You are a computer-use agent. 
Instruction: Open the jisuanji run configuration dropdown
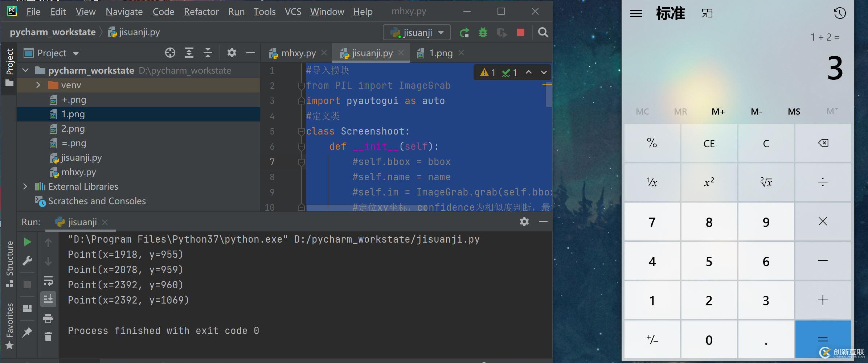click(x=417, y=33)
